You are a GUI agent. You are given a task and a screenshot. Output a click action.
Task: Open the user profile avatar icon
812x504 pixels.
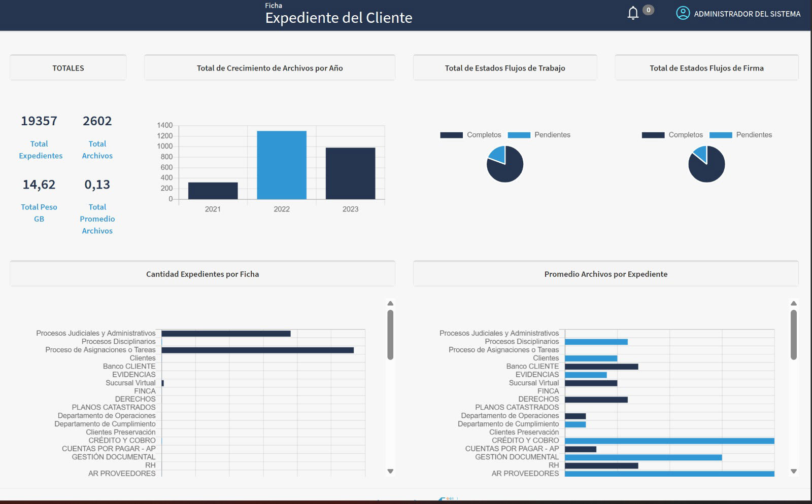(683, 13)
